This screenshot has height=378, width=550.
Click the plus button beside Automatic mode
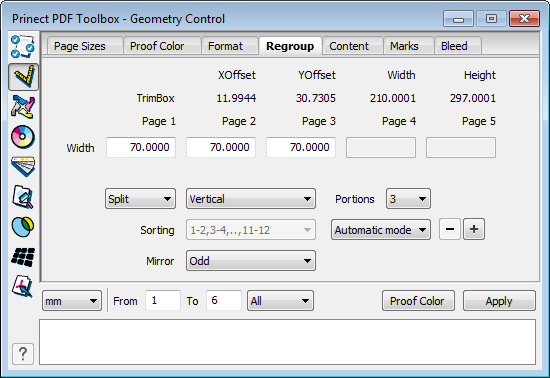click(474, 229)
